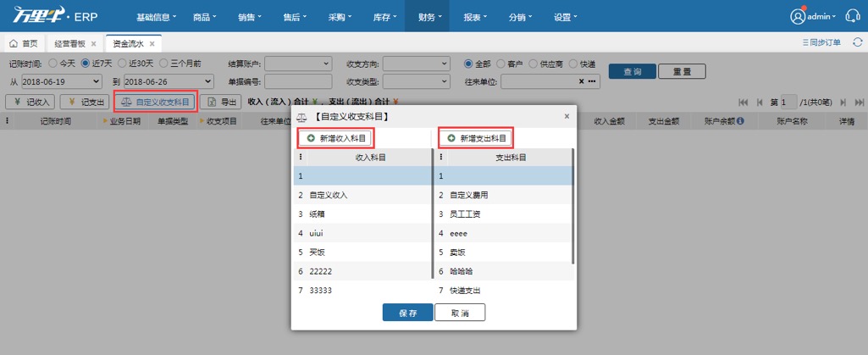Click the 记支出 button
Image resolution: width=868 pixels, height=355 pixels.
pos(85,102)
